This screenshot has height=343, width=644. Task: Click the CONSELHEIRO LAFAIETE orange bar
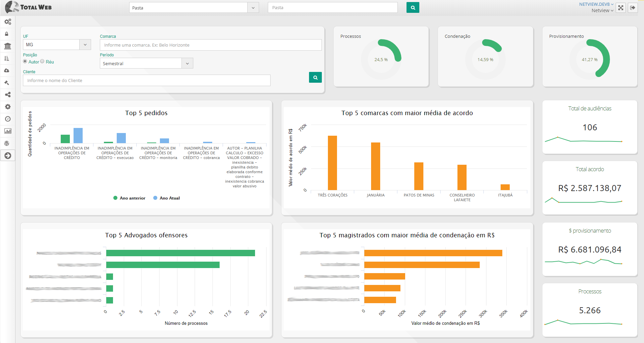tap(462, 177)
